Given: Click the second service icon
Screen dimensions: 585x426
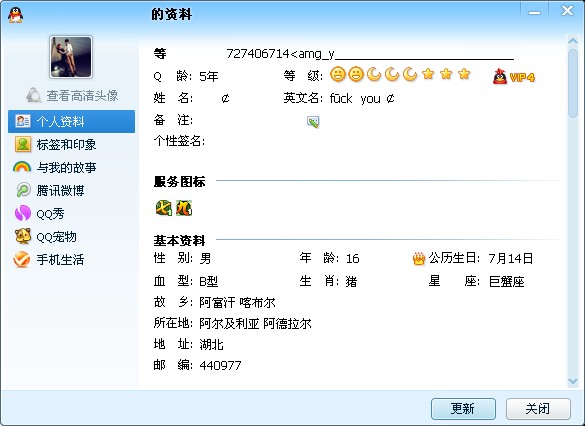Looking at the screenshot, I should click(x=184, y=208).
